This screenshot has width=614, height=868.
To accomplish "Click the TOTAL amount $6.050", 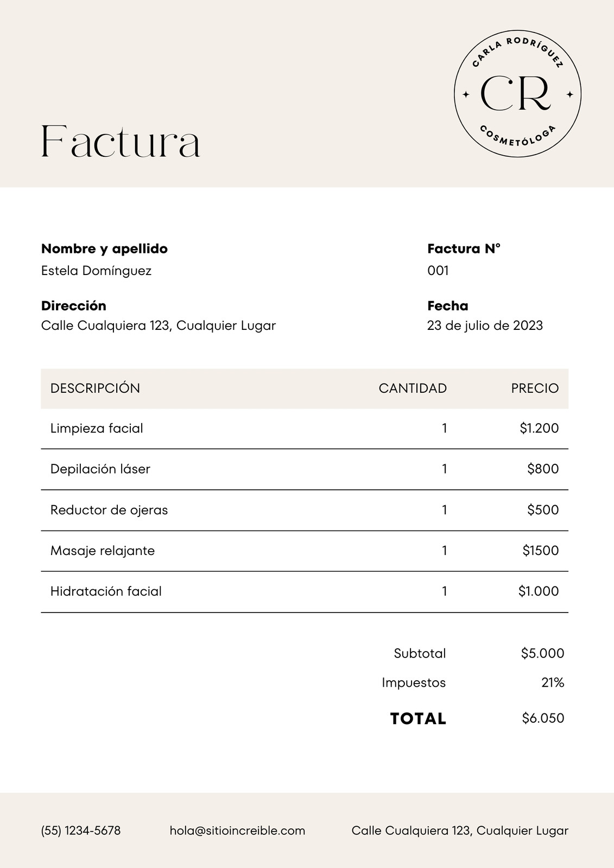I will (x=543, y=718).
